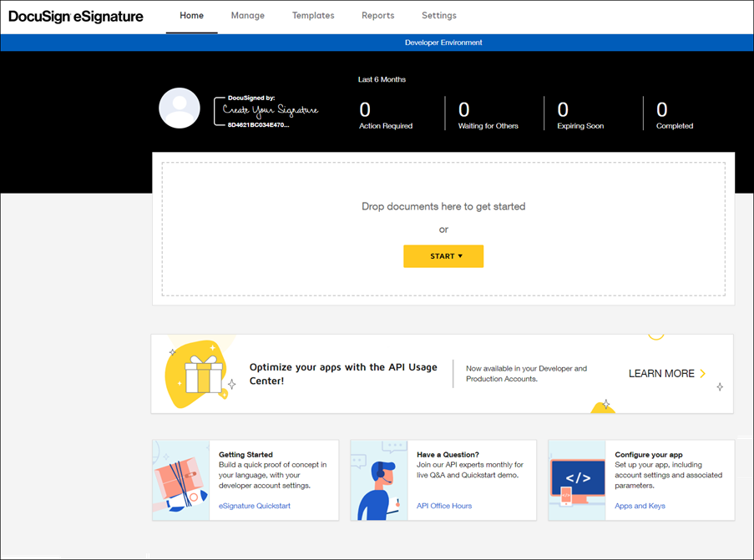Open the START dropdown

point(443,256)
